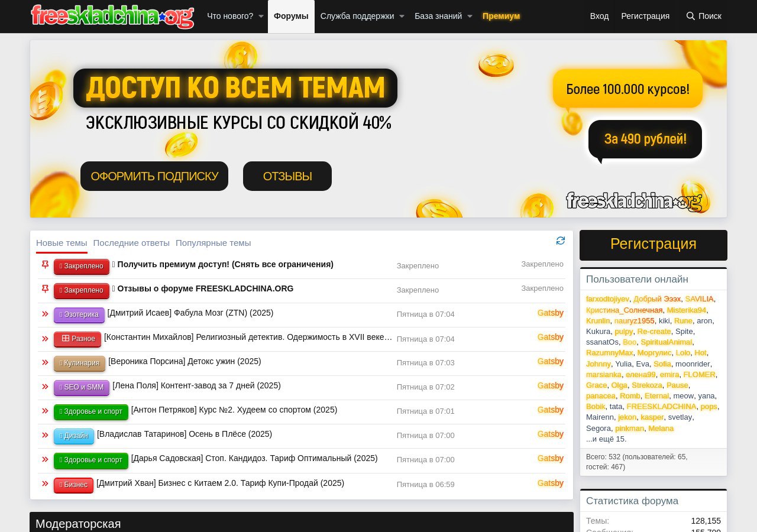
Task: Expand the База знаний dropdown arrow
Action: (x=470, y=17)
